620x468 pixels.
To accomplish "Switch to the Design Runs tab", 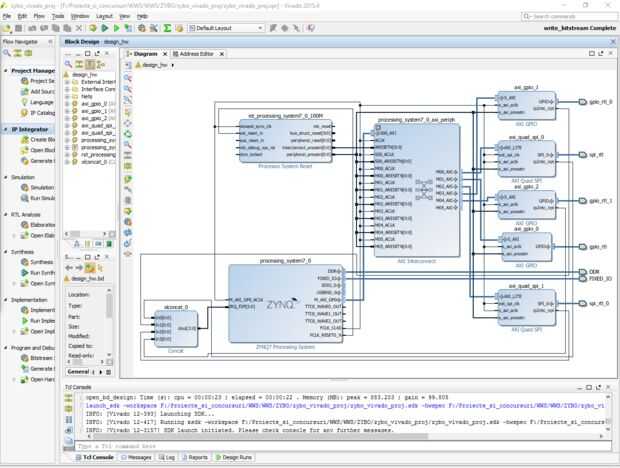I will tap(235, 457).
